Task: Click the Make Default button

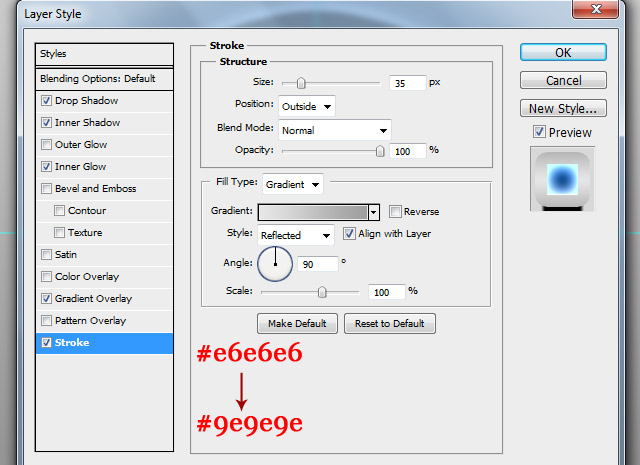Action: 297,324
